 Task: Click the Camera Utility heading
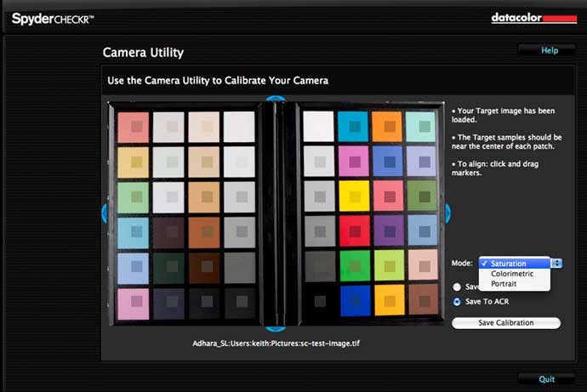(x=143, y=53)
